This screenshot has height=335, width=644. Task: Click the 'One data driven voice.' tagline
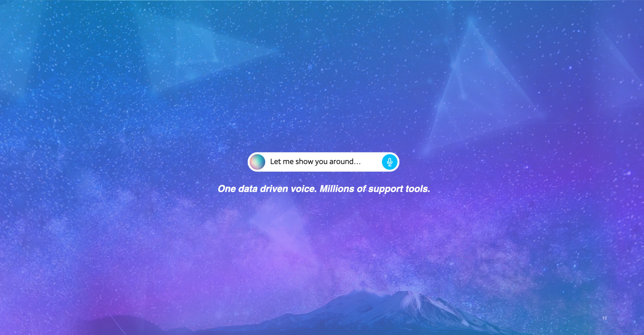click(x=267, y=189)
